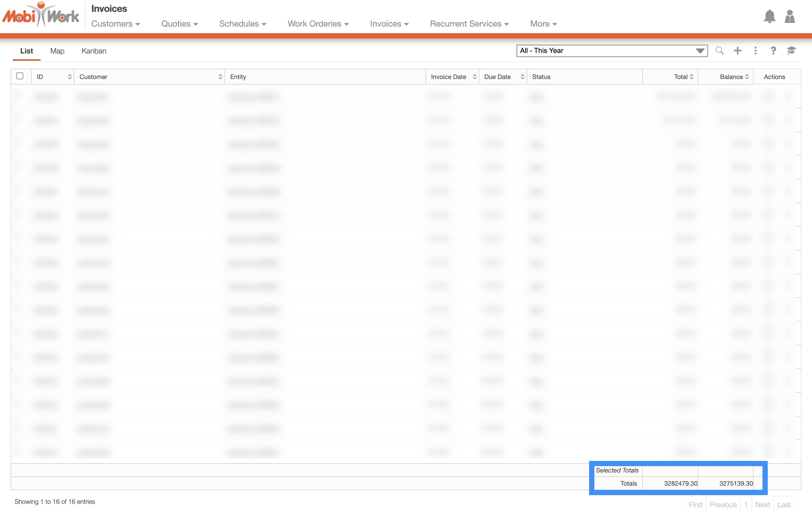This screenshot has height=512, width=812.
Task: Switch to the Map tab
Action: click(x=57, y=51)
